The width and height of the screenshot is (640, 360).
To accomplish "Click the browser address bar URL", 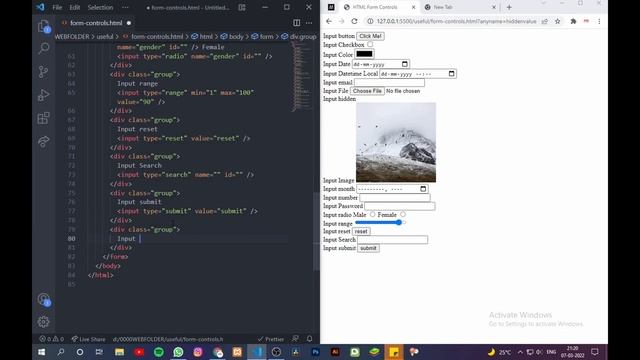I will pyautogui.click(x=456, y=21).
